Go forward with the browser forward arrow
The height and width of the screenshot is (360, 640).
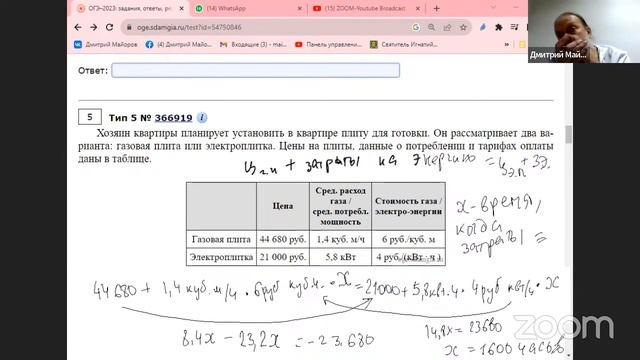[x=93, y=27]
